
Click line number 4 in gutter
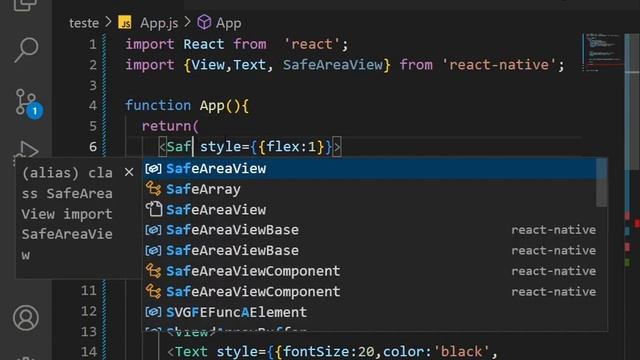click(x=93, y=105)
